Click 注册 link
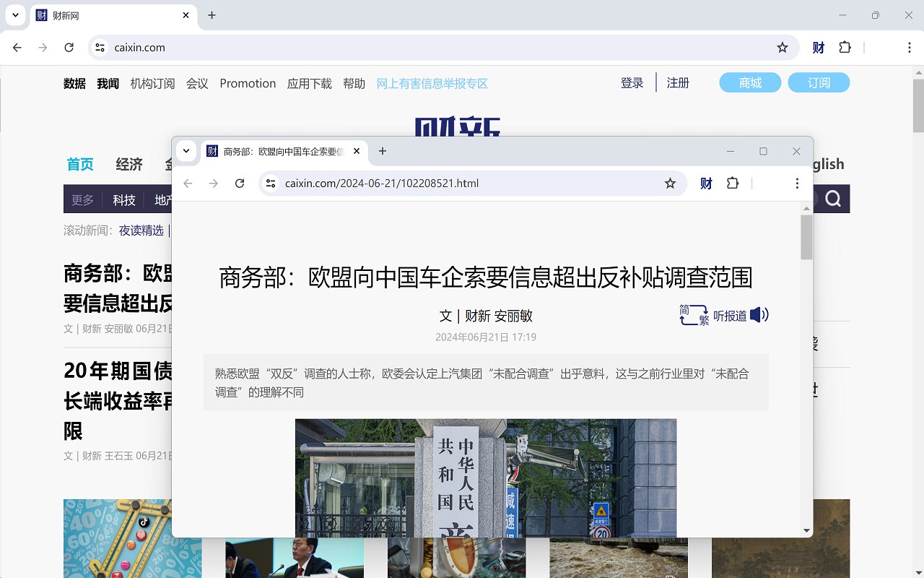This screenshot has height=578, width=924. pyautogui.click(x=678, y=83)
